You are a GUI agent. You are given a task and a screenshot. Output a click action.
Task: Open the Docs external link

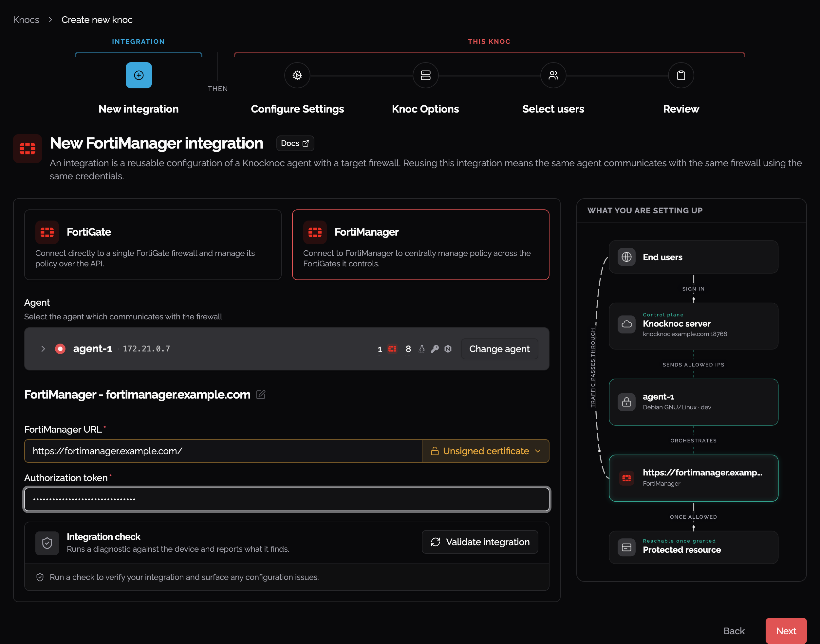tap(295, 143)
